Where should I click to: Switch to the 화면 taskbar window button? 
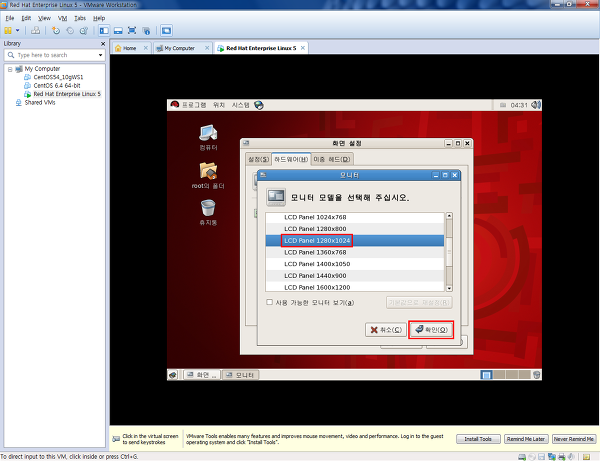[202, 375]
